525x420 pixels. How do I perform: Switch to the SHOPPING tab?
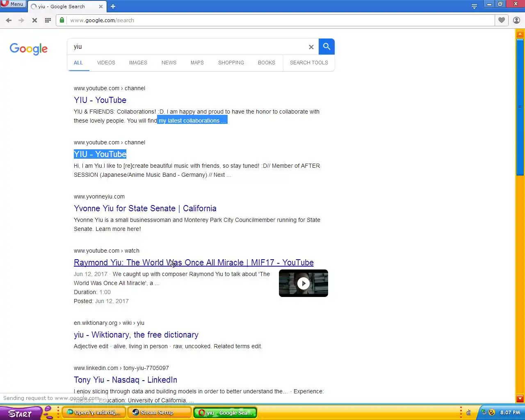(231, 63)
